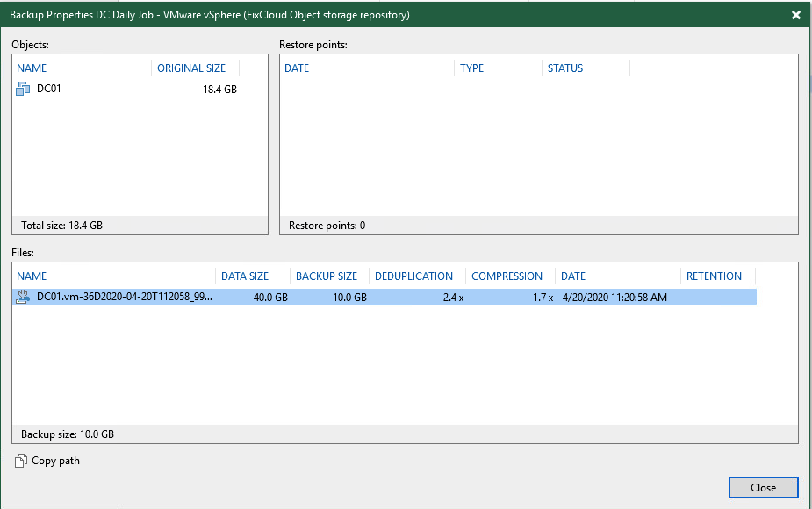Sort Objects by ORIGINAL SIZE column header
The width and height of the screenshot is (812, 509).
pos(191,68)
